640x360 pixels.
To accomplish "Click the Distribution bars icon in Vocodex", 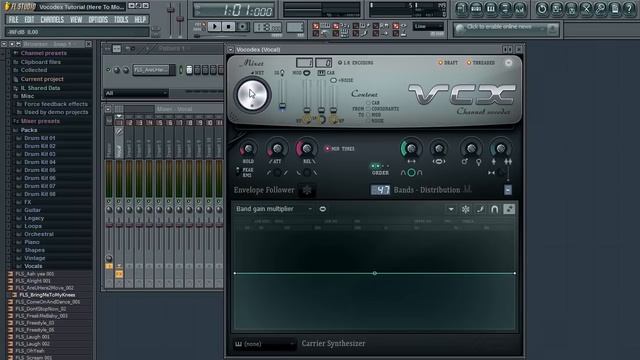I will [468, 189].
